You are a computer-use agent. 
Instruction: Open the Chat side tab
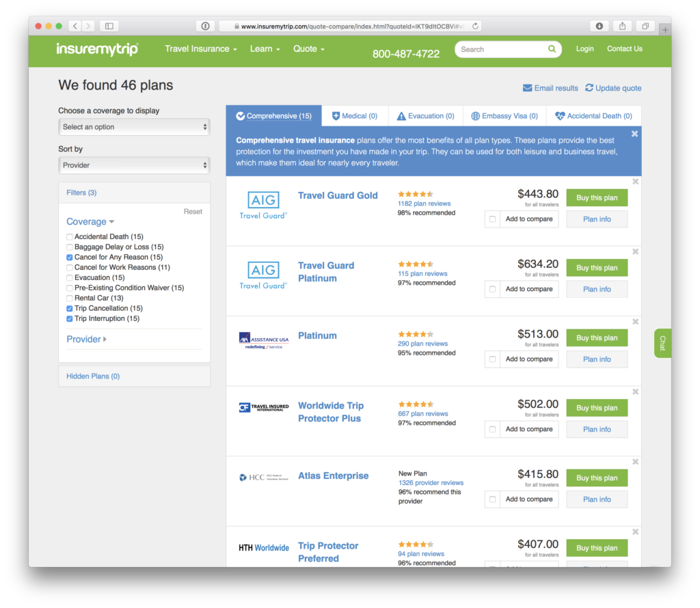tap(663, 343)
